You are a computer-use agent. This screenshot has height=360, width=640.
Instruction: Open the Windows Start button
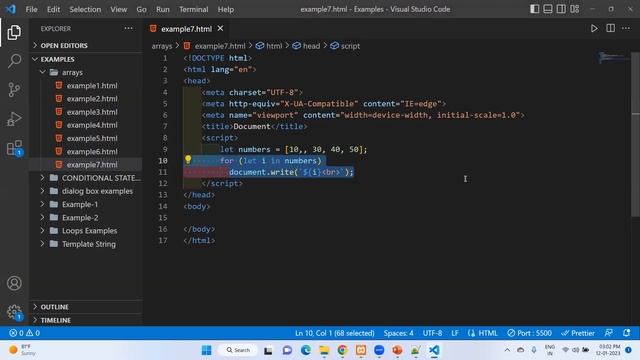tap(207, 350)
